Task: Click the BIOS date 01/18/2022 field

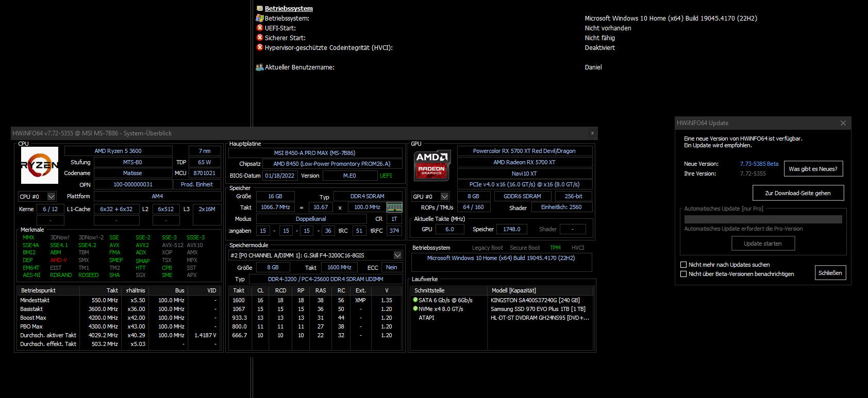Action: 280,176
